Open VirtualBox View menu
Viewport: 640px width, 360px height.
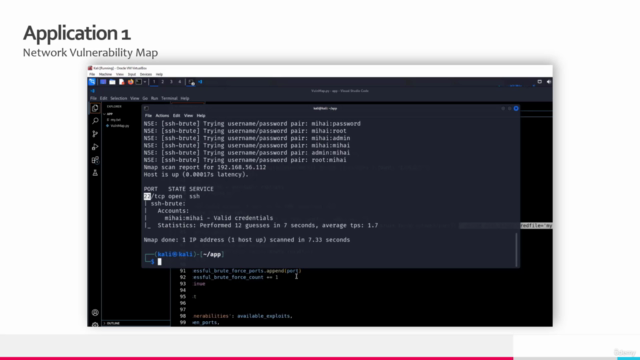pos(120,74)
